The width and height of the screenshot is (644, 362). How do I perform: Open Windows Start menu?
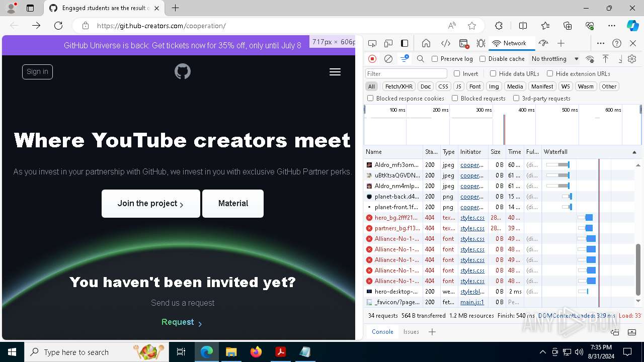[x=12, y=352]
